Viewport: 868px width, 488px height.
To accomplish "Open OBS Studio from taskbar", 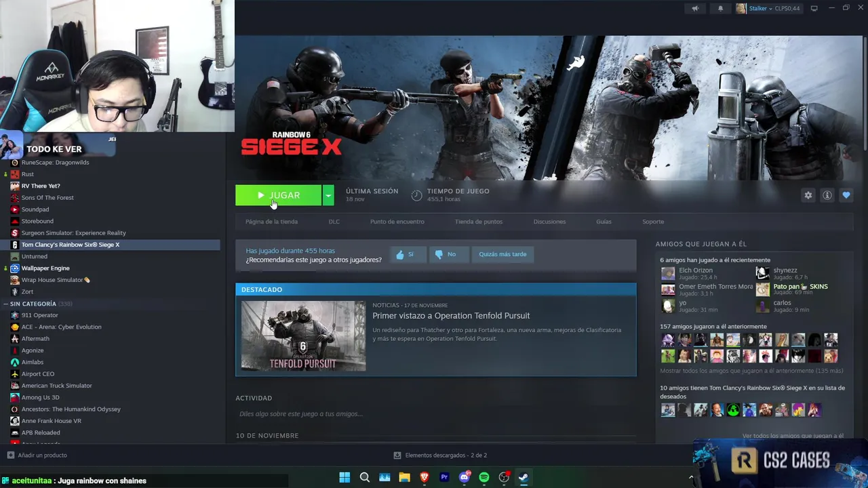I will [504, 477].
